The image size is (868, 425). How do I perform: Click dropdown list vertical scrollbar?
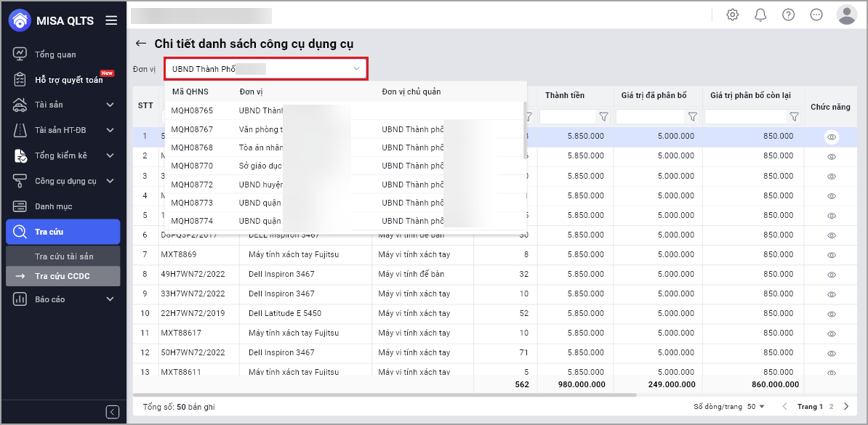point(525,131)
